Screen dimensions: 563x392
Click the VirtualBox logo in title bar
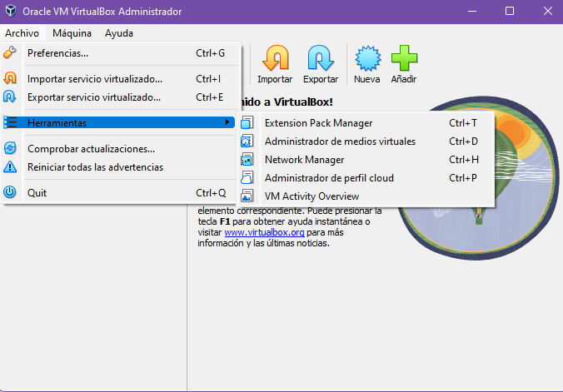click(11, 11)
